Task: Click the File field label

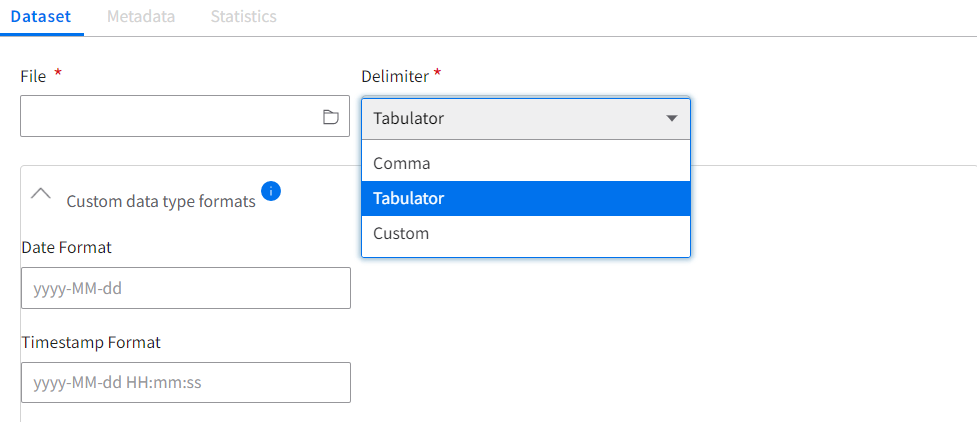Action: [34, 76]
